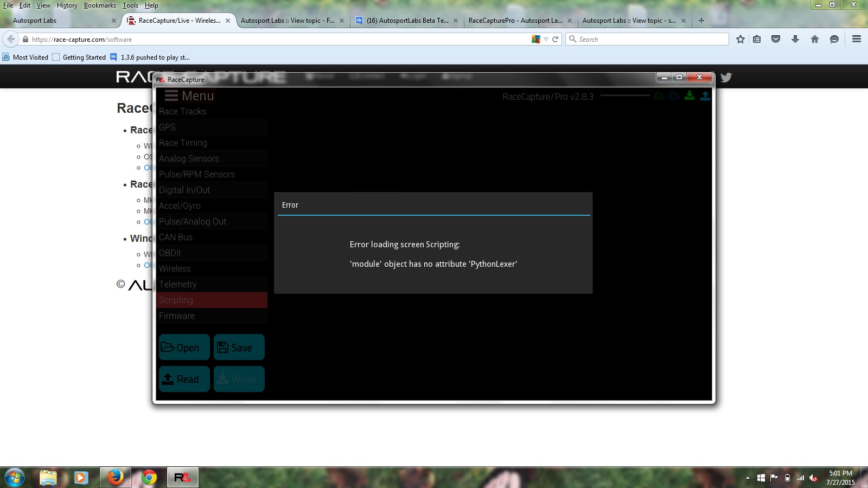Image resolution: width=868 pixels, height=488 pixels.
Task: Click the Save button in RaceCapture
Action: pos(239,347)
